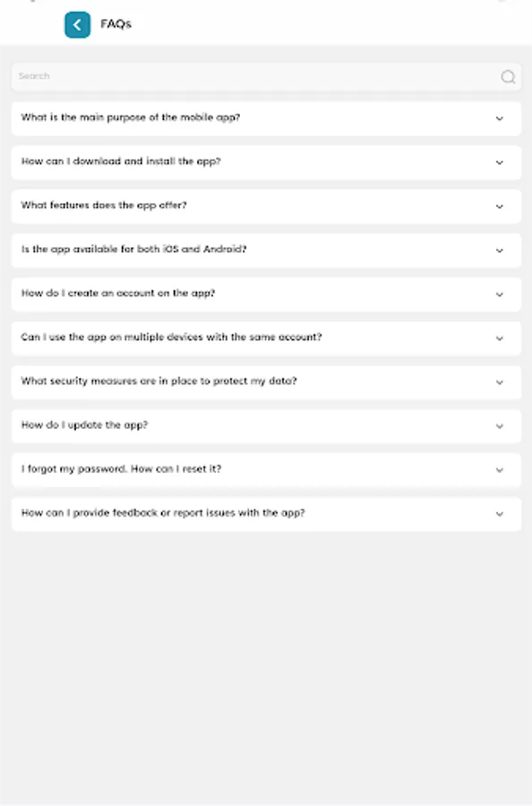Expand the data security measures question

(x=265, y=382)
